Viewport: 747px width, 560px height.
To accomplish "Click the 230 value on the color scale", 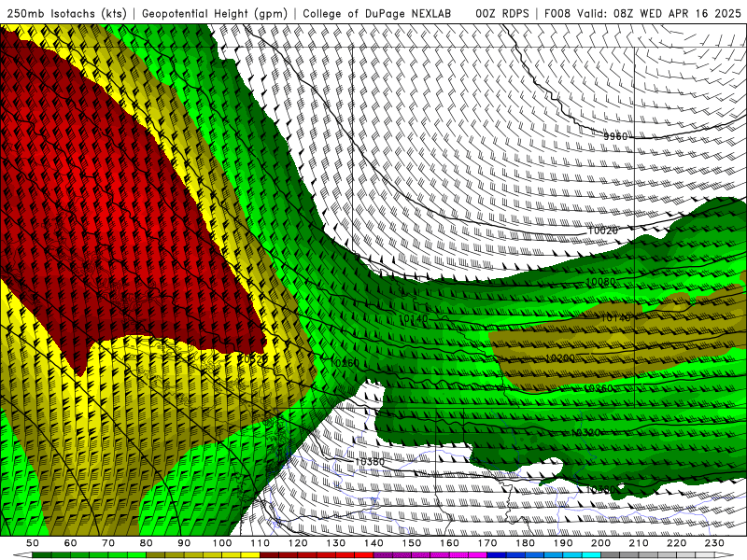I will [714, 543].
